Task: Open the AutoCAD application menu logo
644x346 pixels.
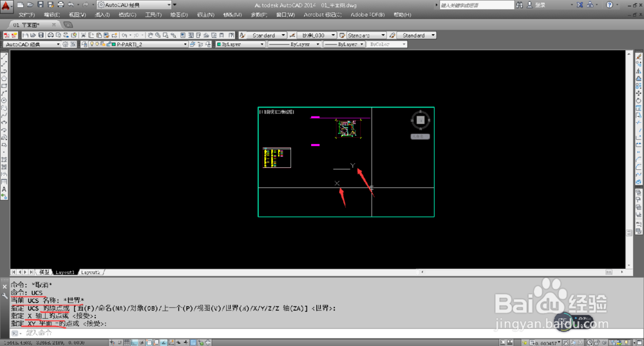Action: coord(6,6)
